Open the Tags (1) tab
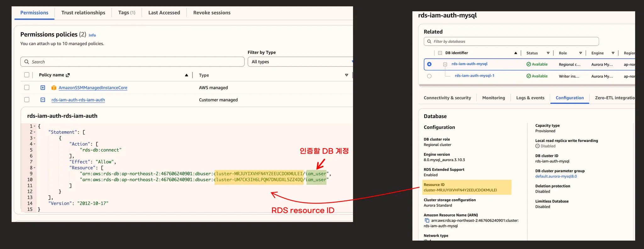 tap(127, 13)
